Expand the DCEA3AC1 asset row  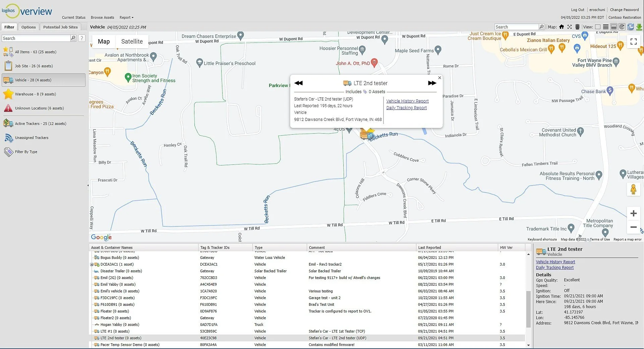point(92,264)
